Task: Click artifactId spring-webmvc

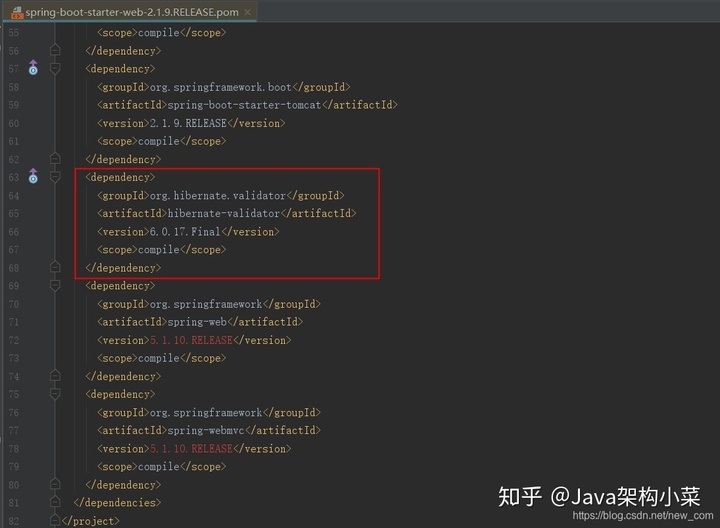Action: tap(206, 430)
